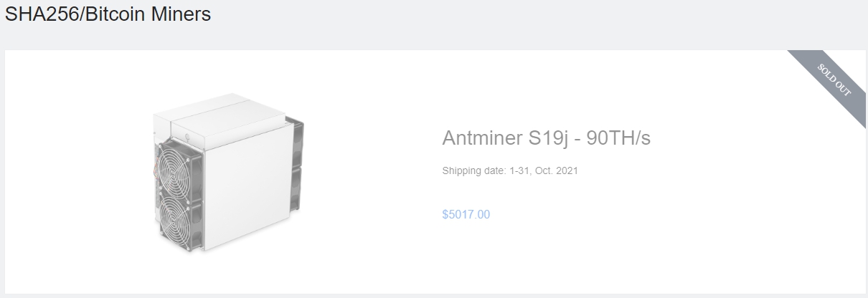Click the word SHA256 in the heading
This screenshot has height=298, width=868.
coord(42,14)
